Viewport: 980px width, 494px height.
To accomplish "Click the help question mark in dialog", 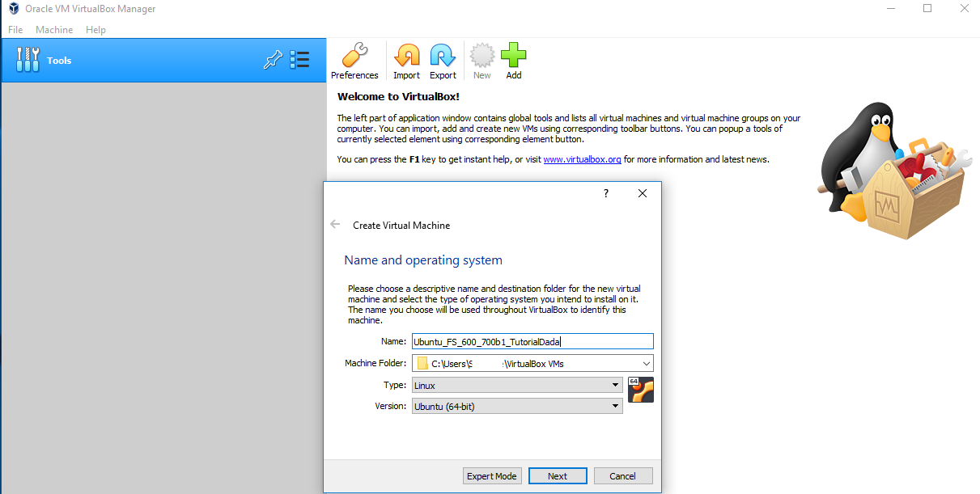I will pos(605,194).
